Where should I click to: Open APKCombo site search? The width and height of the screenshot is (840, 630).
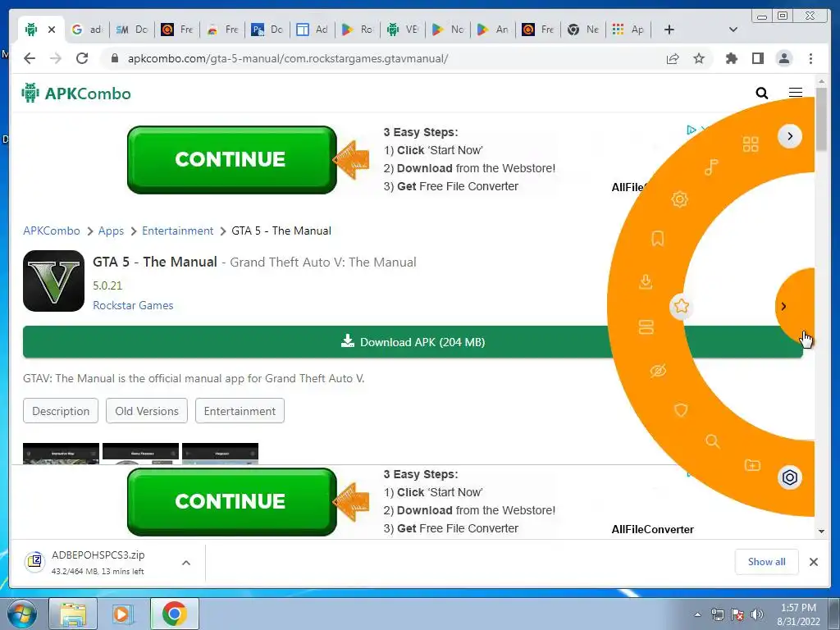point(762,94)
